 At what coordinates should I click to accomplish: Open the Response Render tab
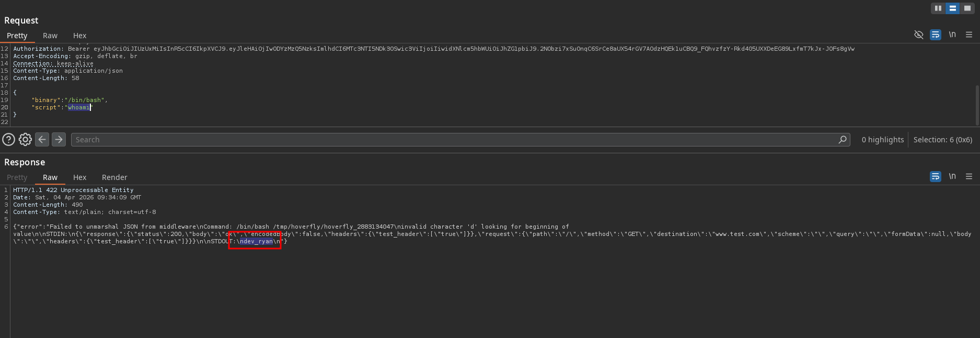coord(114,177)
